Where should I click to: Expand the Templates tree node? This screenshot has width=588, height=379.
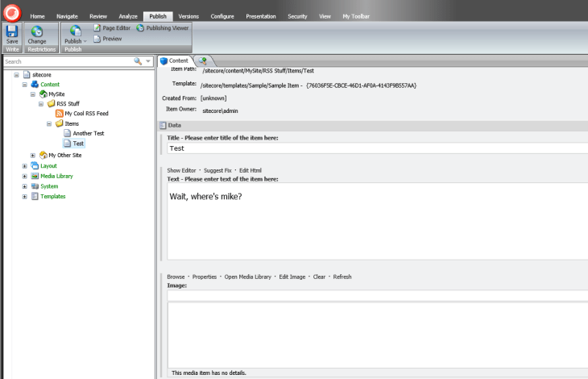coord(24,196)
